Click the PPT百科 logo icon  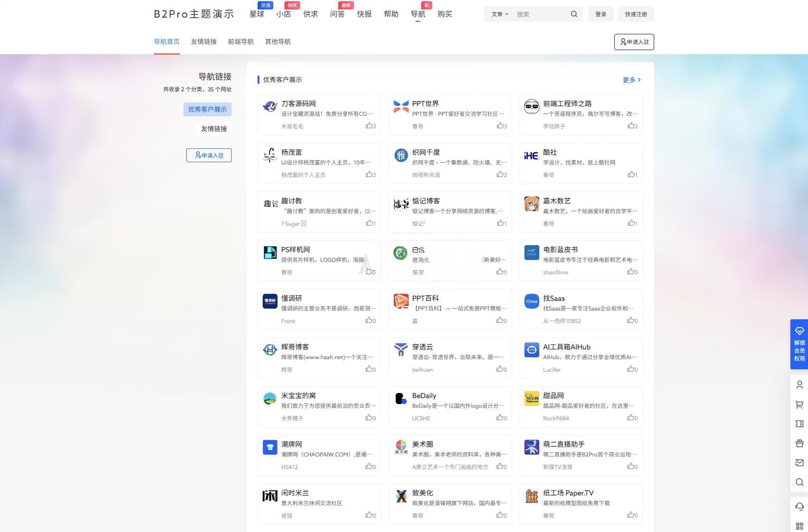tap(401, 301)
